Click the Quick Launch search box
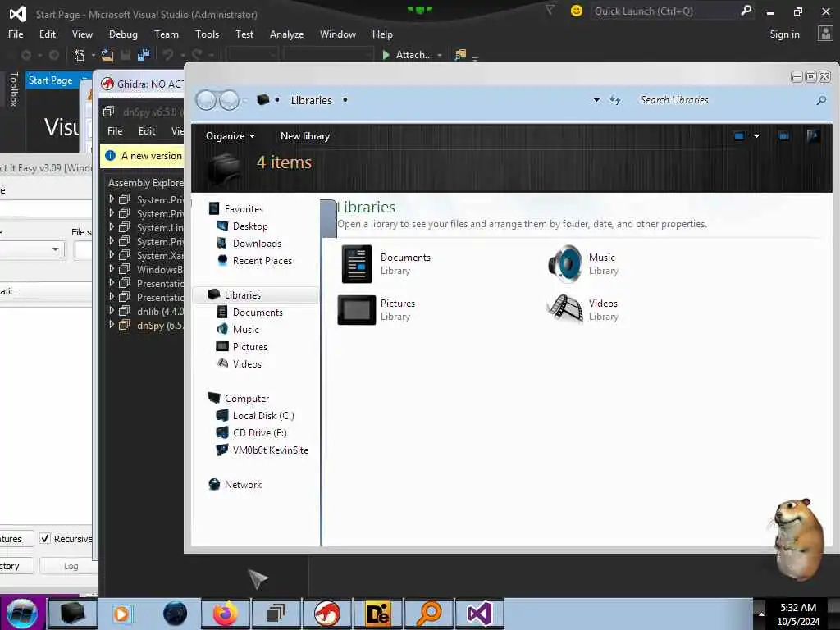This screenshot has height=630, width=840. coord(664,11)
